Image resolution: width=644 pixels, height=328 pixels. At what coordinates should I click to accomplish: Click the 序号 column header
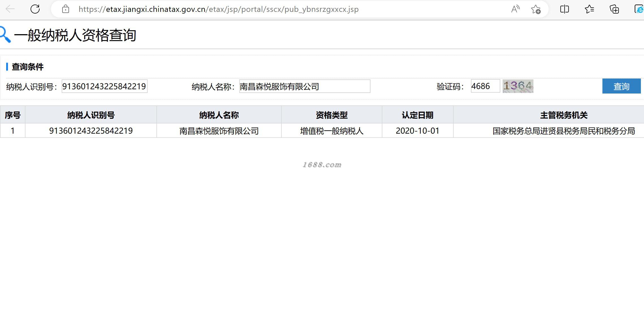pos(13,115)
